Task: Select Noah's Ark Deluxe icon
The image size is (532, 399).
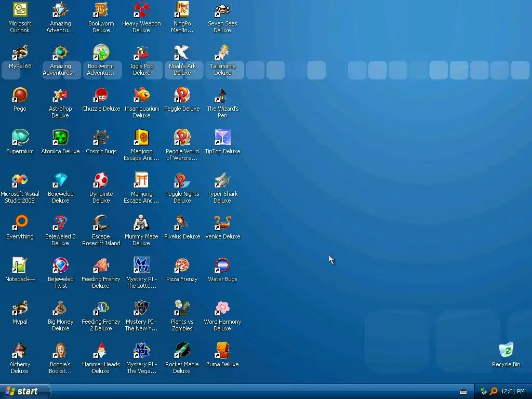Action: 182,52
